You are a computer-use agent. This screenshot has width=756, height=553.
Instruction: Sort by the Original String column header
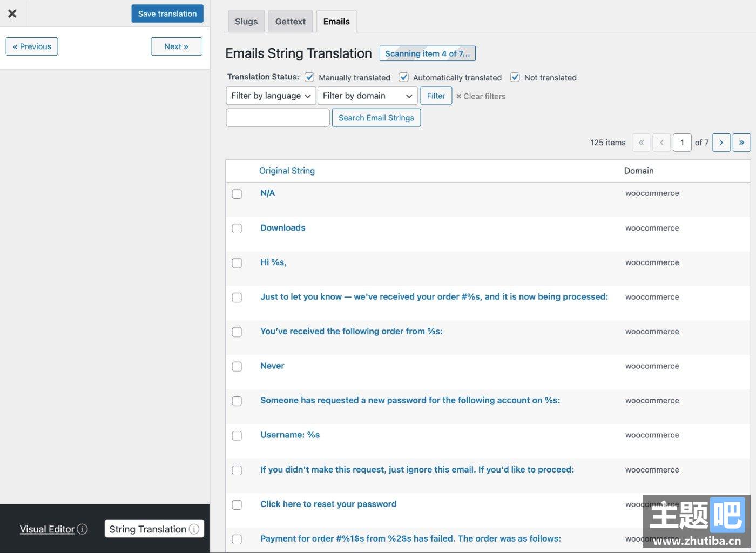coord(287,171)
